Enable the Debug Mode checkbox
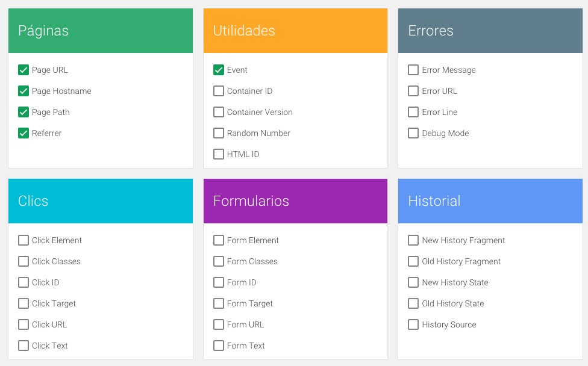 [x=413, y=133]
